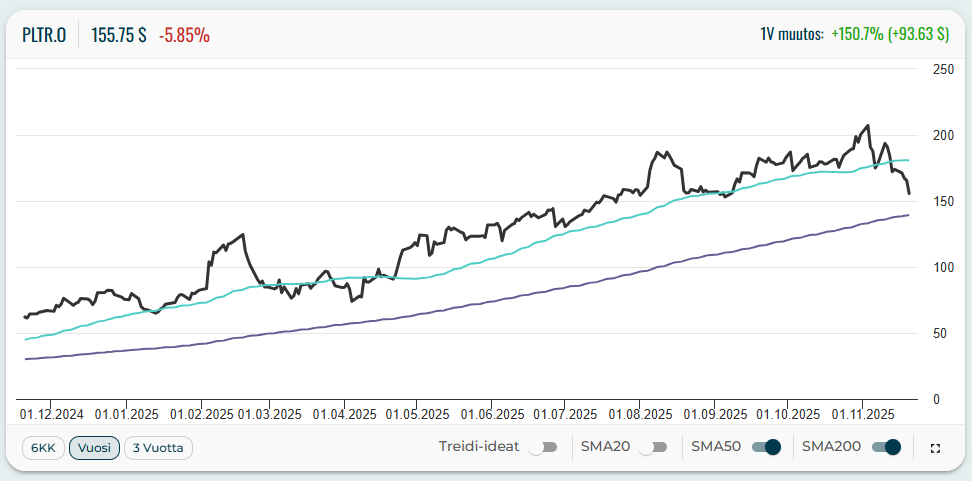Select the 6KK time range

click(43, 448)
